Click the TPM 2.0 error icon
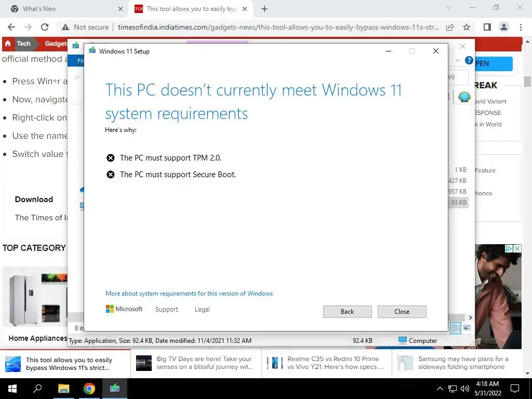Screen dimensions: 532x399 tap(110, 158)
